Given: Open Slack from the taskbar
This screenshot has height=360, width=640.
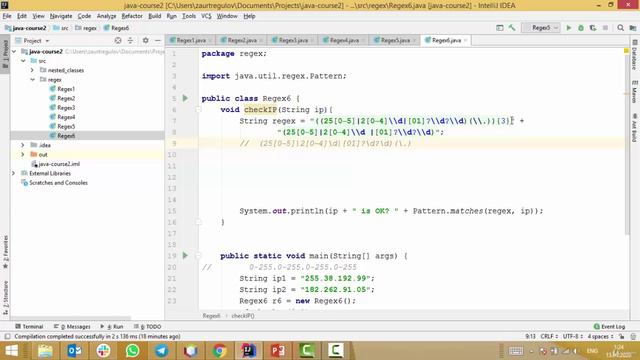Looking at the screenshot, I should (103, 351).
